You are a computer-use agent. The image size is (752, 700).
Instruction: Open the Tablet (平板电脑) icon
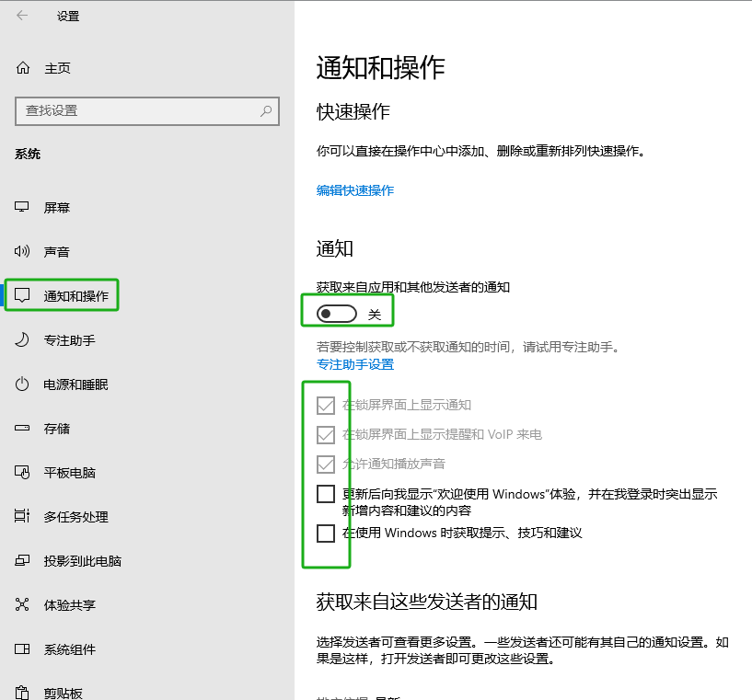coord(23,473)
